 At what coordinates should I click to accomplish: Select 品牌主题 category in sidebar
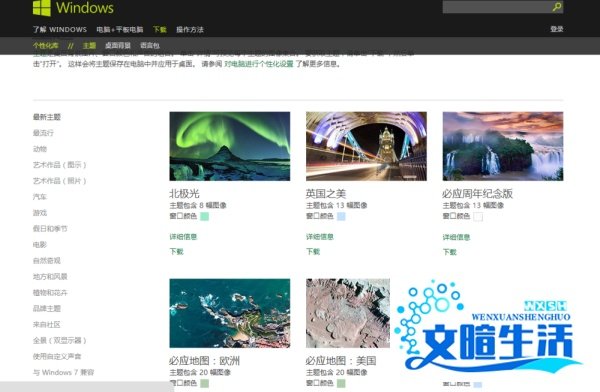(47, 309)
